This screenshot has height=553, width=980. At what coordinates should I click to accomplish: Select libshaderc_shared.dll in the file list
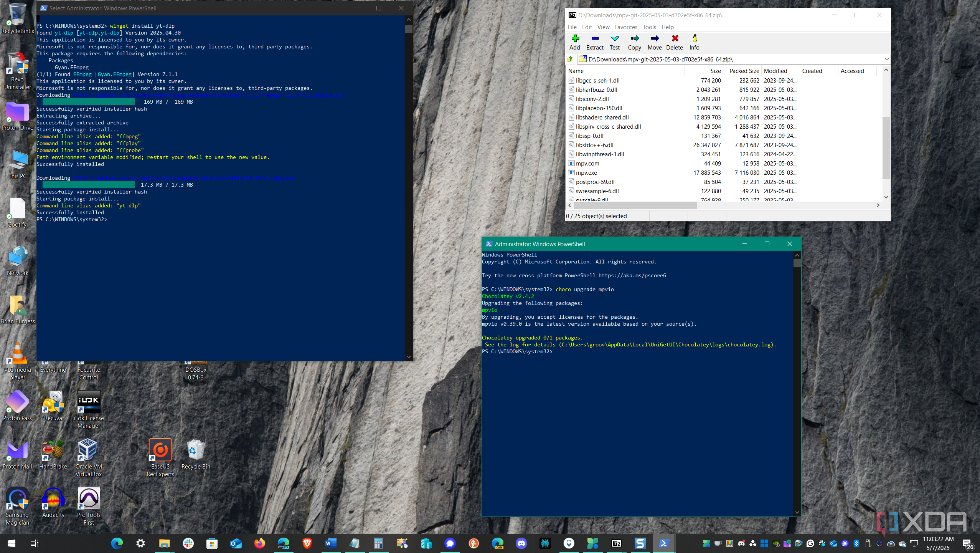coord(602,118)
